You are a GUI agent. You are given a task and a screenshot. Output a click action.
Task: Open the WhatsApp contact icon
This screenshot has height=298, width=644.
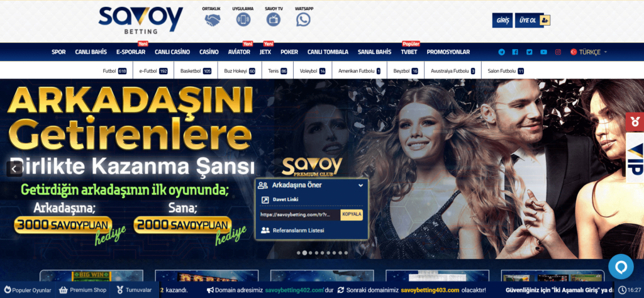pyautogui.click(x=303, y=19)
